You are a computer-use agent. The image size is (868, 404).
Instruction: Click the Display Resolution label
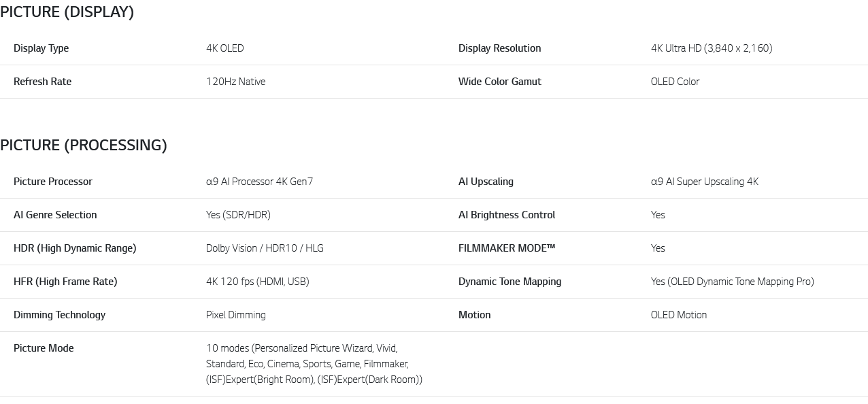(x=499, y=48)
